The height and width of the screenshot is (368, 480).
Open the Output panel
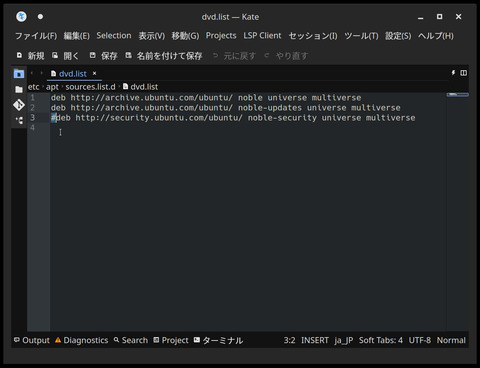coord(32,340)
